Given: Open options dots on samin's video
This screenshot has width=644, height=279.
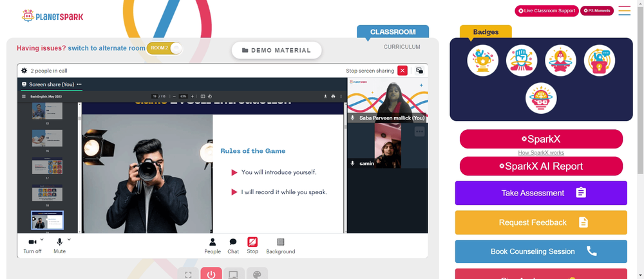Looking at the screenshot, I should tap(419, 132).
